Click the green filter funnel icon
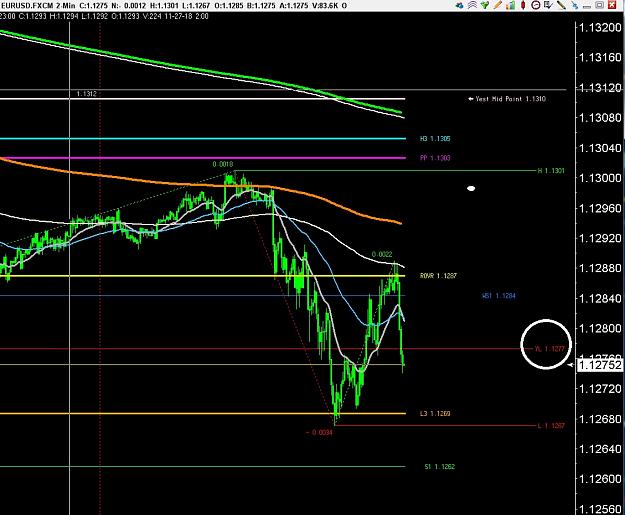 point(485,5)
